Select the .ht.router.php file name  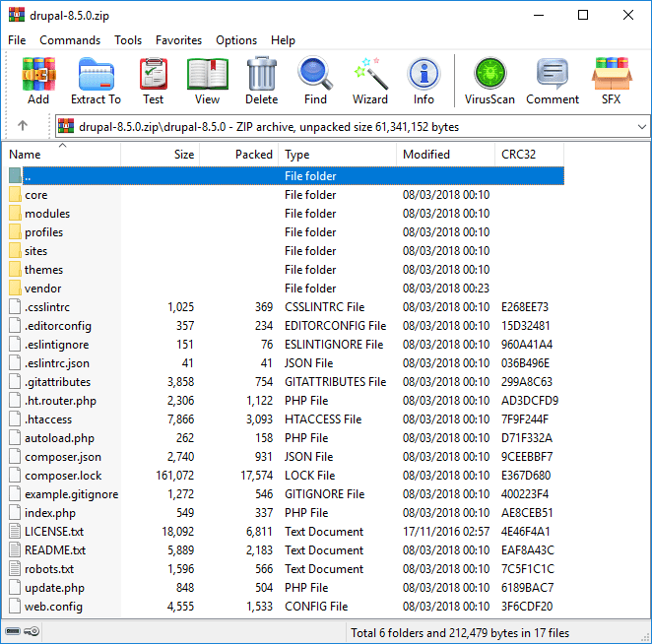(60, 401)
